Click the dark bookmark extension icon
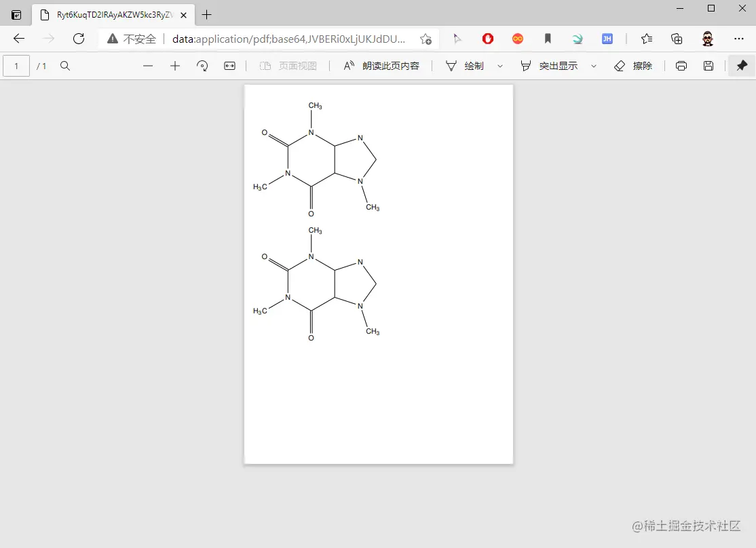Image resolution: width=756 pixels, height=548 pixels. (x=548, y=39)
